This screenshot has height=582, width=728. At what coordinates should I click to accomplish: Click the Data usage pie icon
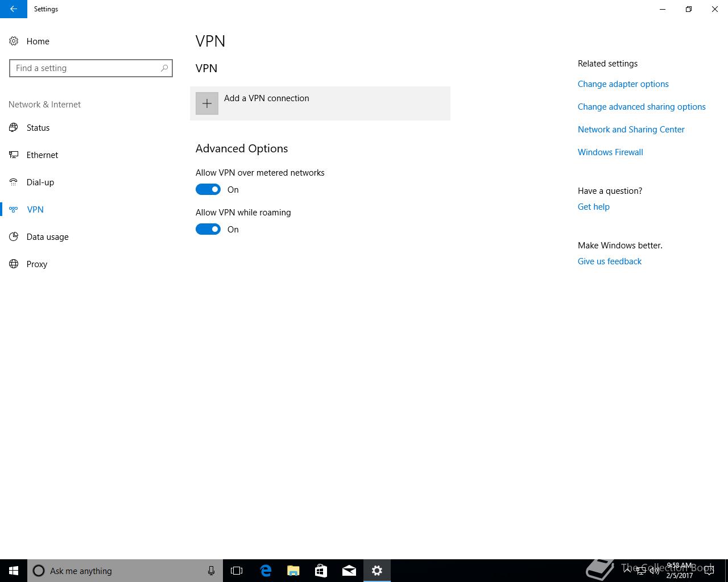14,236
